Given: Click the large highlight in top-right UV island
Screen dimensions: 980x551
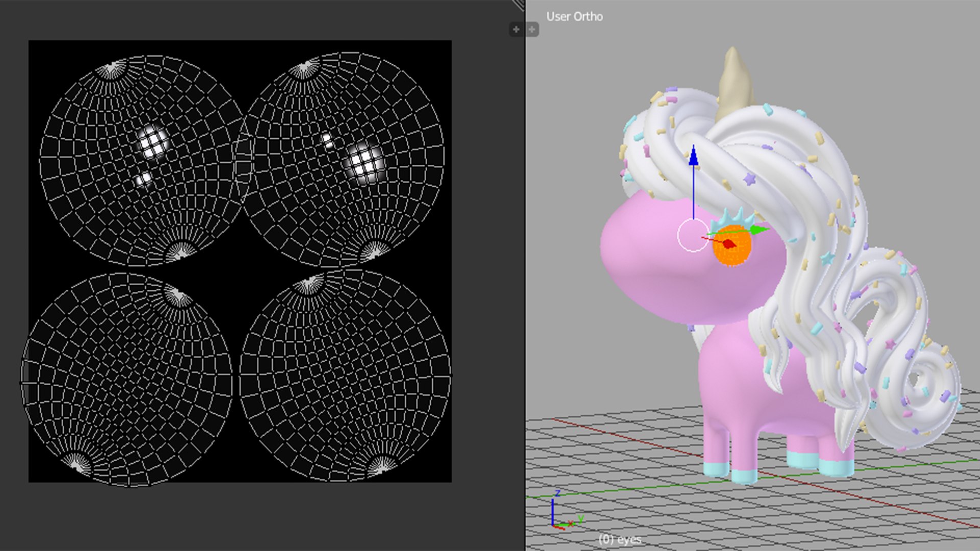Looking at the screenshot, I should (365, 163).
